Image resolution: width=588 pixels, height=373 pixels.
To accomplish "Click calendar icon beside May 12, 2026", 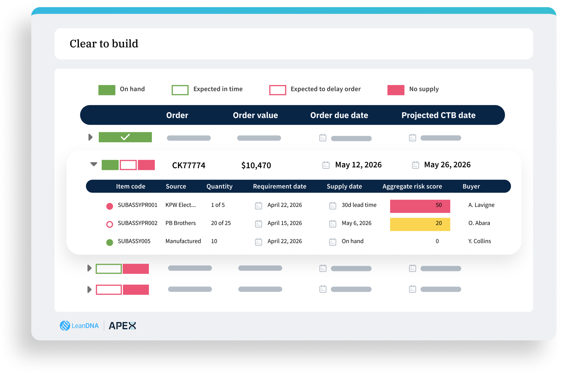I will [x=326, y=165].
